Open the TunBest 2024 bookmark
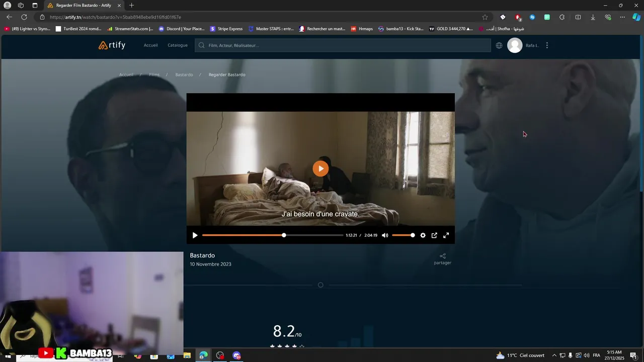644x362 pixels. tap(78, 29)
